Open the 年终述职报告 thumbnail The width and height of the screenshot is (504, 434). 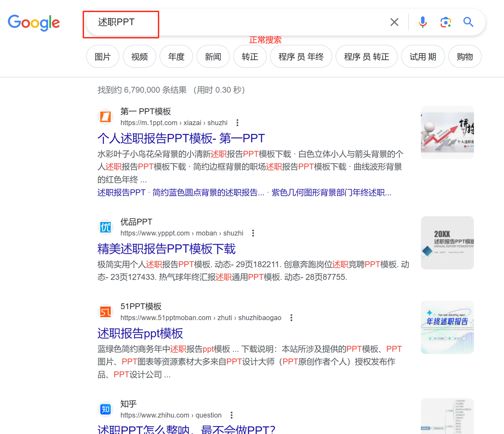coord(447,327)
